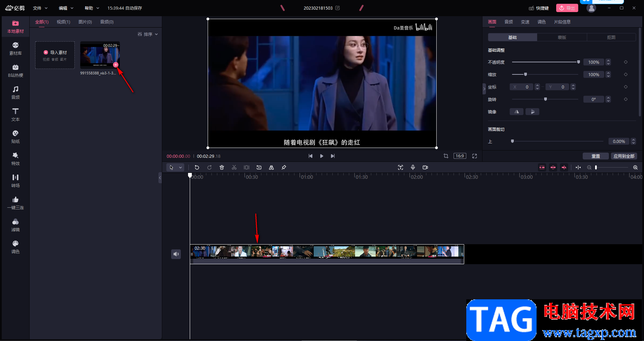Switch to 片段信息 tab

coord(562,22)
